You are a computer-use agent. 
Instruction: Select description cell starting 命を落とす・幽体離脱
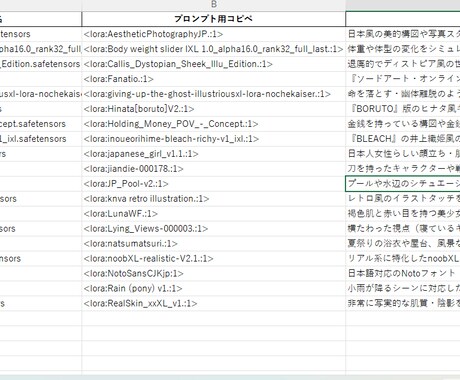tap(403, 94)
